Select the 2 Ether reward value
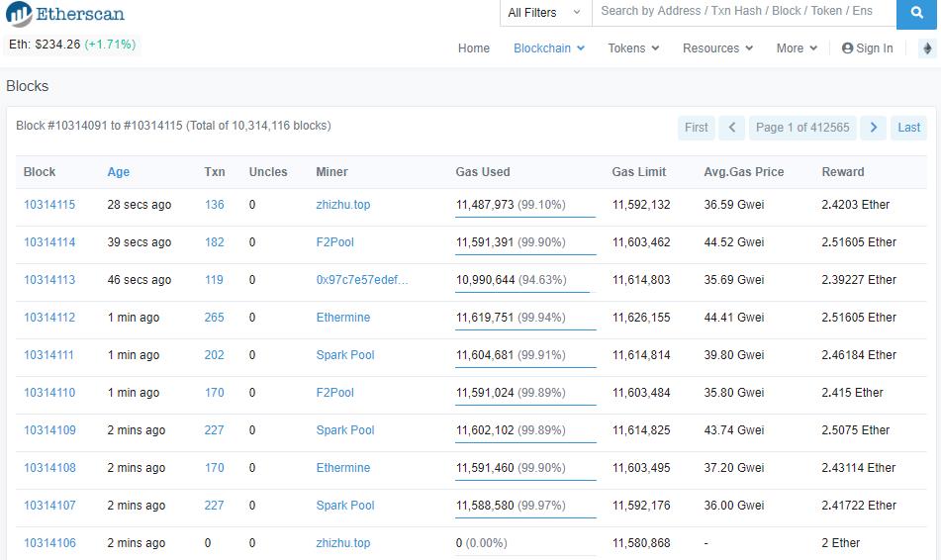Viewport: 941px width, 560px height. (841, 543)
